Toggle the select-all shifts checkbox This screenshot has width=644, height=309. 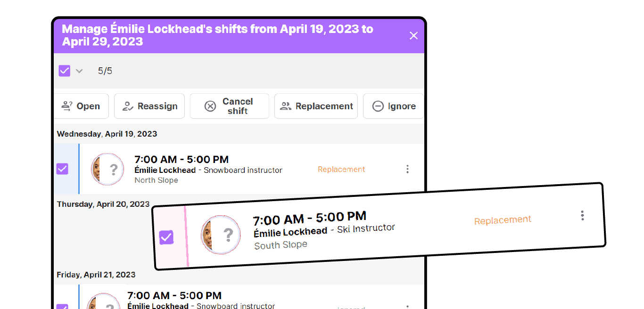point(65,71)
